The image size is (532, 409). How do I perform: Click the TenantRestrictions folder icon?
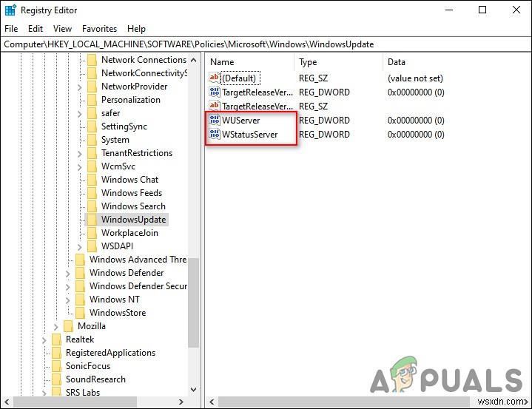92,153
